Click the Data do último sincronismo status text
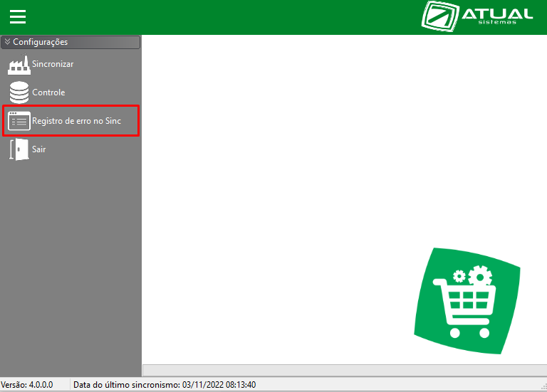 (165, 385)
